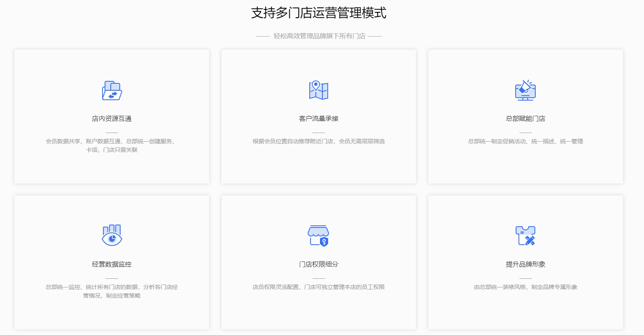Click the 店员权限灵活配置 description text
Screen dimensions: 644x335
pos(318,287)
